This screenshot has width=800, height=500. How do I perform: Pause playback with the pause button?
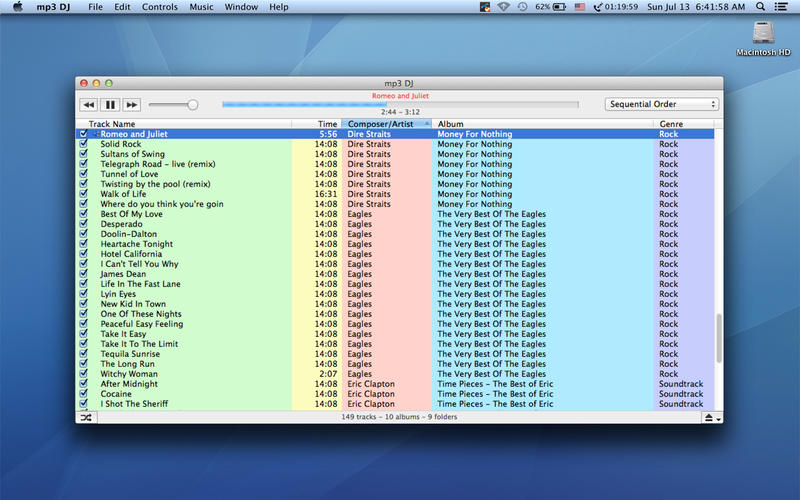(x=110, y=104)
